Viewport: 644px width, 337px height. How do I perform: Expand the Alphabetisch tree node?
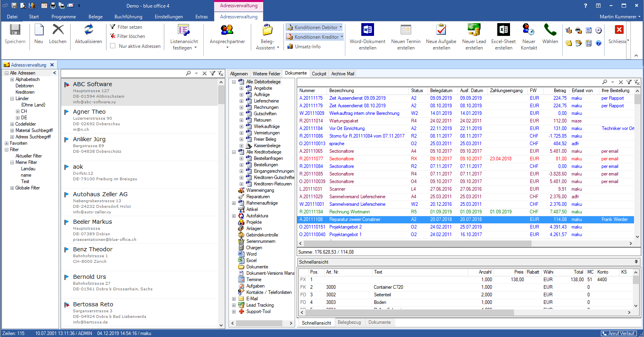[12, 80]
